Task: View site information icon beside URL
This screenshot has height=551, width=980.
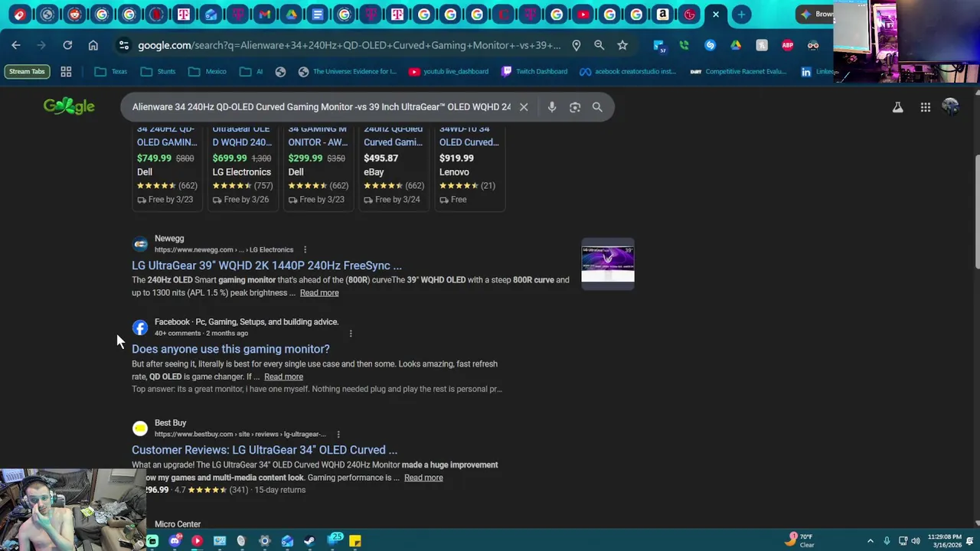Action: (124, 45)
